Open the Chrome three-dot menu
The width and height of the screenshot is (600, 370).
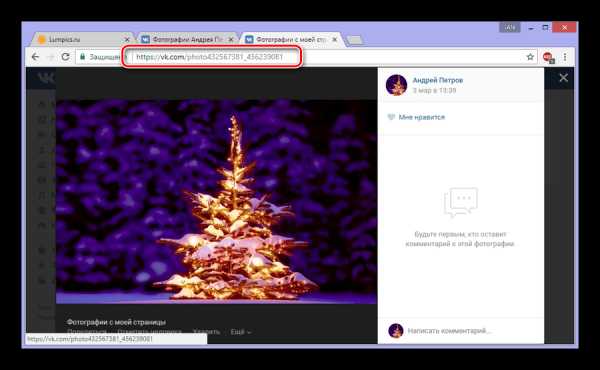tap(565, 57)
